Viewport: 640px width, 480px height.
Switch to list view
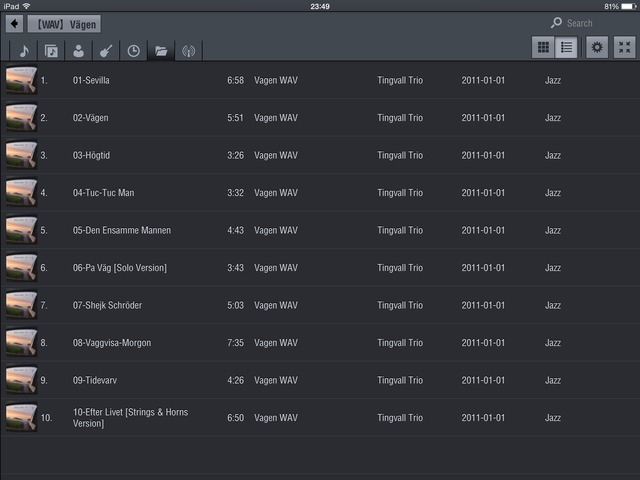[x=566, y=47]
